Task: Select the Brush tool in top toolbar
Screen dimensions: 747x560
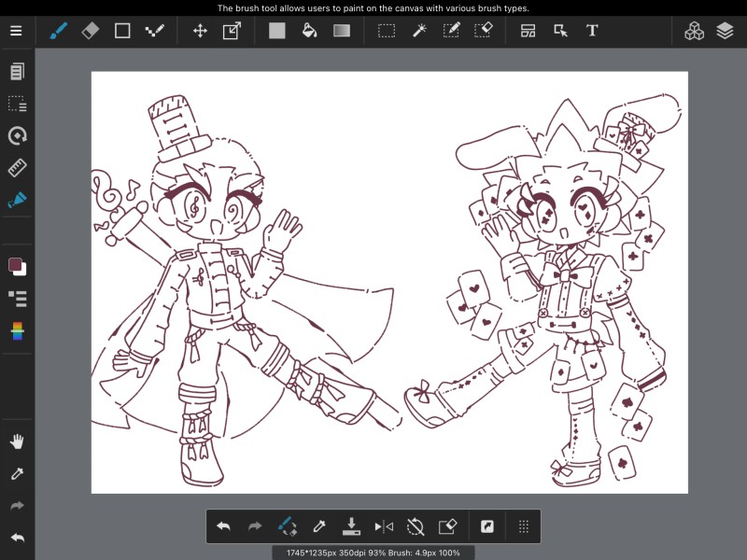Action: click(59, 31)
